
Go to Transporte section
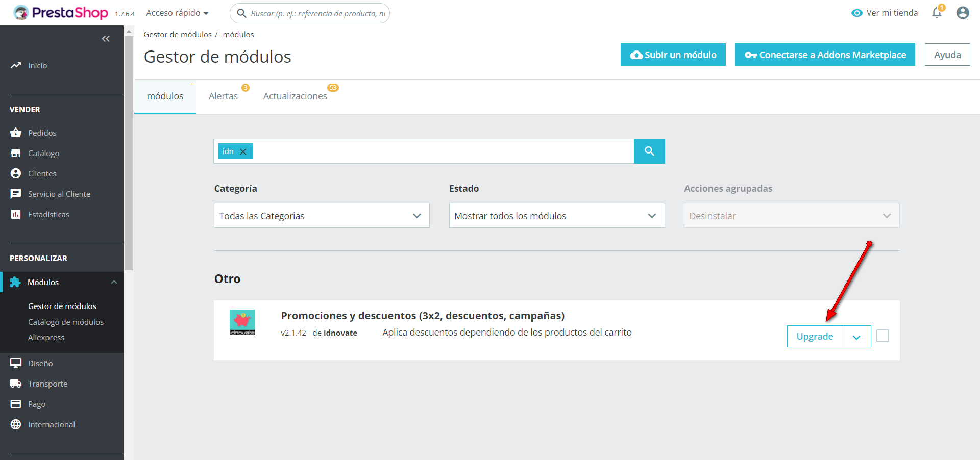pyautogui.click(x=47, y=384)
